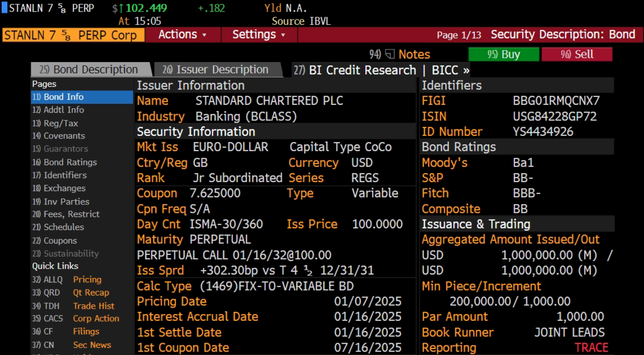
Task: Click the FIGI value BBG01RMQCNX7
Action: pos(556,101)
